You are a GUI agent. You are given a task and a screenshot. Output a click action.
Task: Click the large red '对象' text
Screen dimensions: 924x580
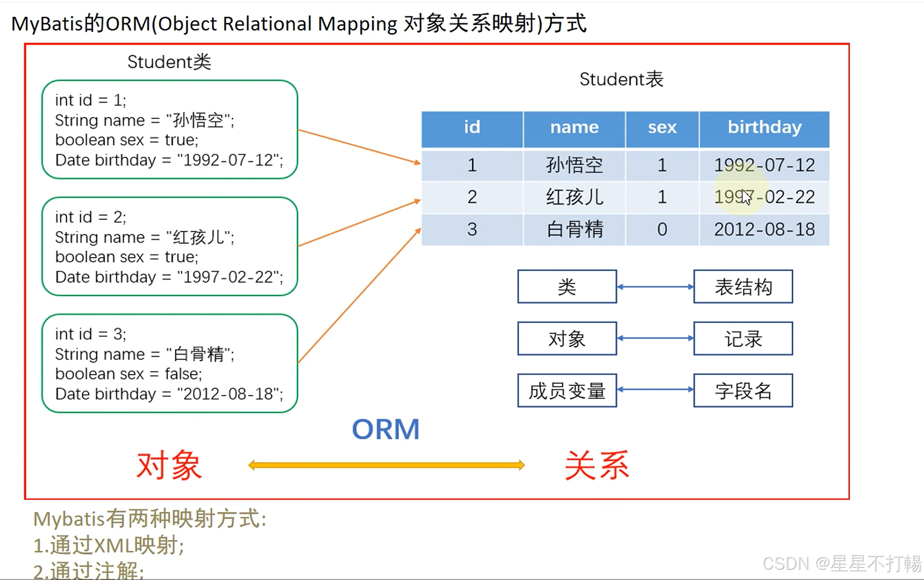pos(169,465)
